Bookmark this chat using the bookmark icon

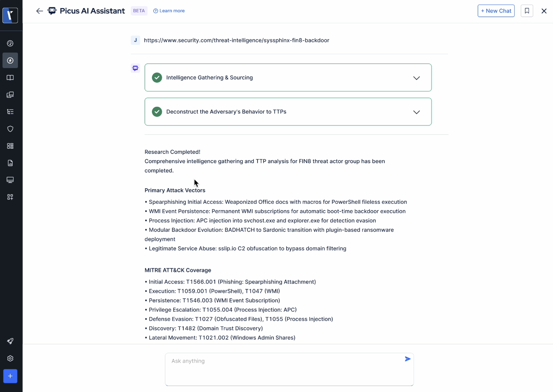point(527,11)
